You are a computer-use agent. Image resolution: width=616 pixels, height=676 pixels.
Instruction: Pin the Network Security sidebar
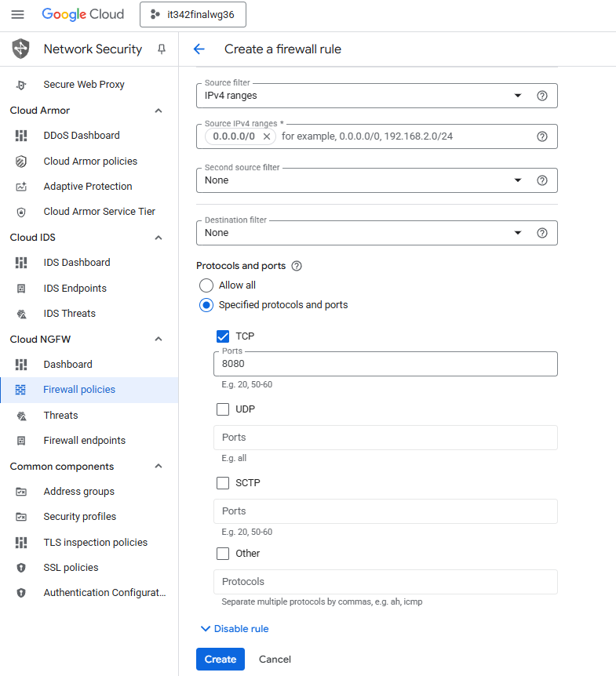tap(162, 49)
